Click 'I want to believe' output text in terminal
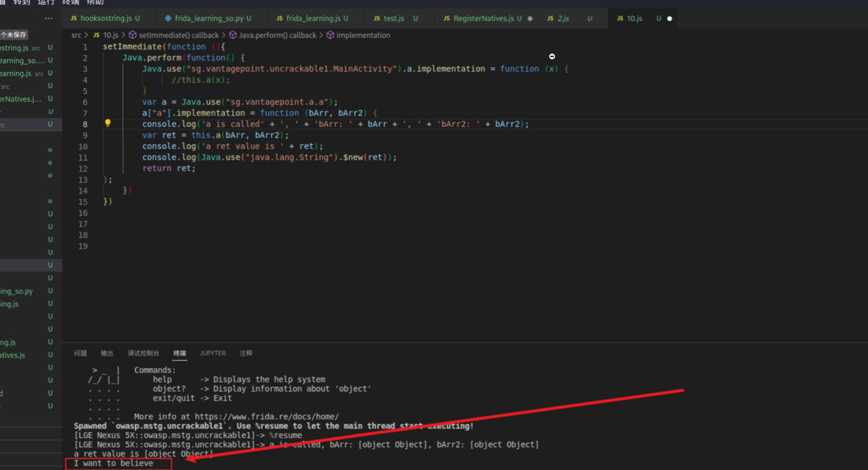 click(114, 463)
